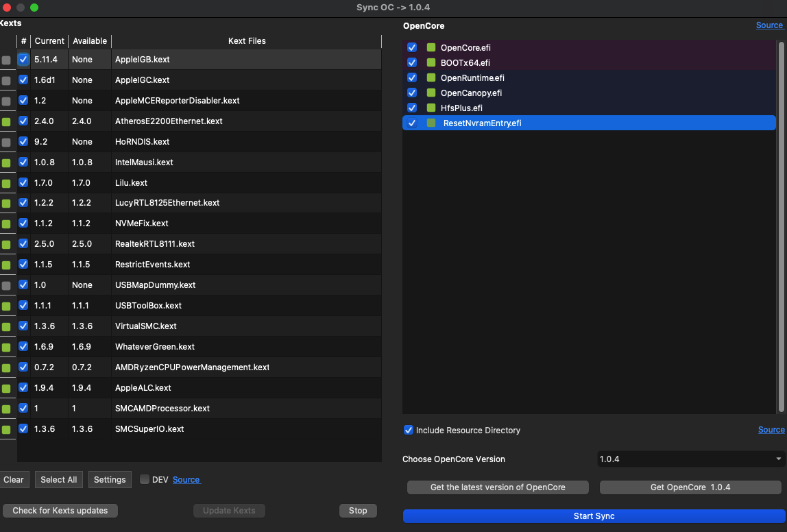The width and height of the screenshot is (787, 532).
Task: Toggle Include Resource Directory checkbox
Action: [x=409, y=430]
